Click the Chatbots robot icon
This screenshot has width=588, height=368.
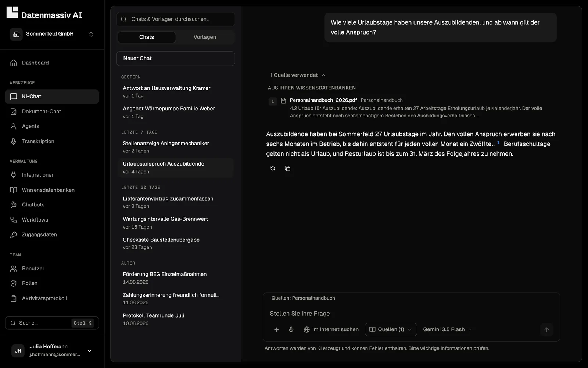[14, 205]
